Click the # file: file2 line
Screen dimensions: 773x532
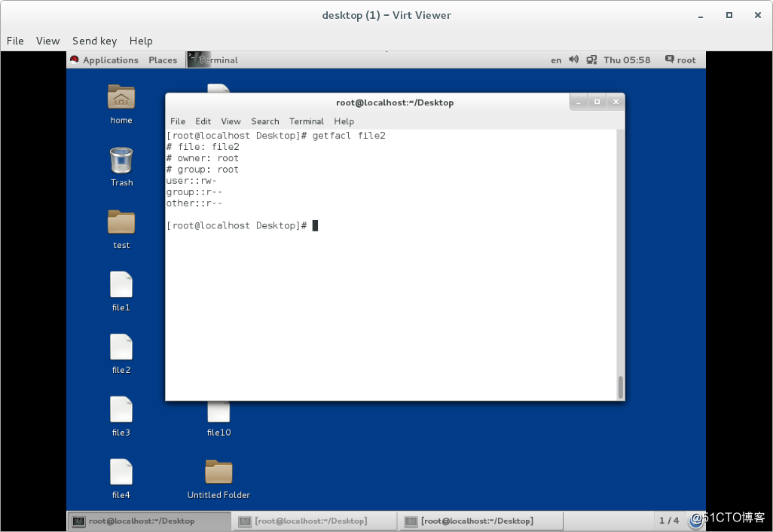pos(203,147)
